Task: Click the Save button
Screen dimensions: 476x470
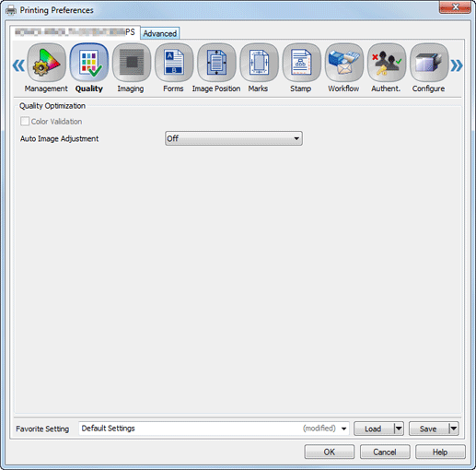Action: click(429, 429)
